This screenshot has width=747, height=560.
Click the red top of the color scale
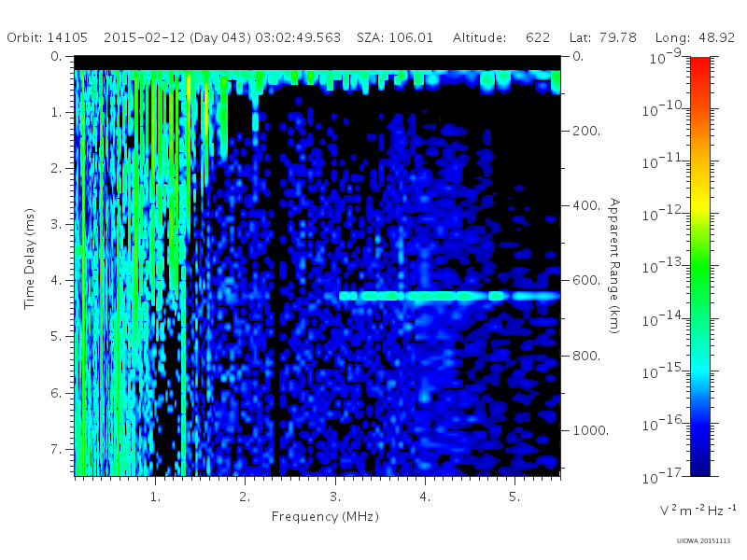coord(700,64)
